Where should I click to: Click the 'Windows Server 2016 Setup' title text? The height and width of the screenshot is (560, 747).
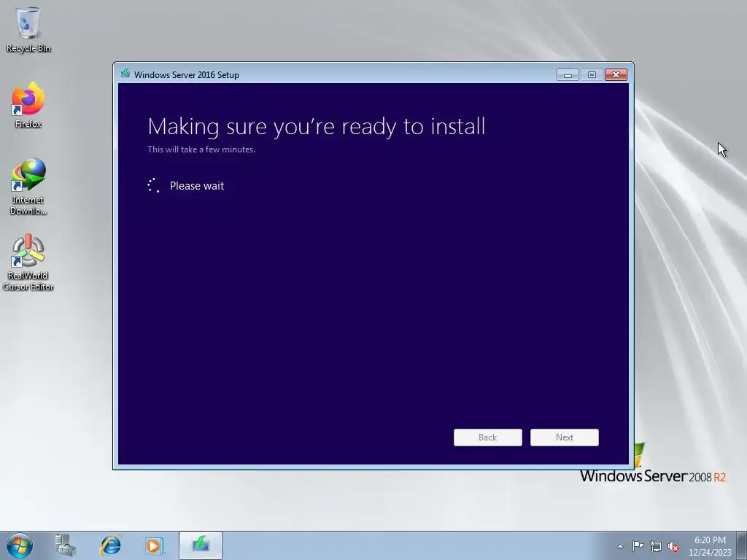click(x=186, y=75)
